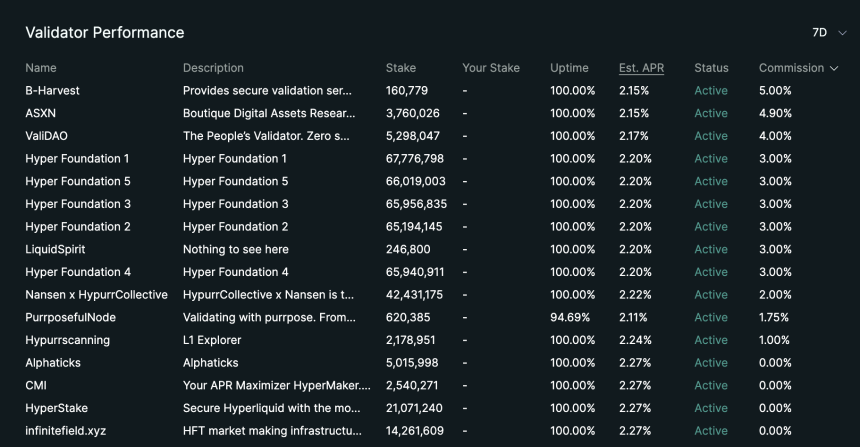Select the ValiDAO validator
Screen dimensions: 860x447
coord(47,135)
